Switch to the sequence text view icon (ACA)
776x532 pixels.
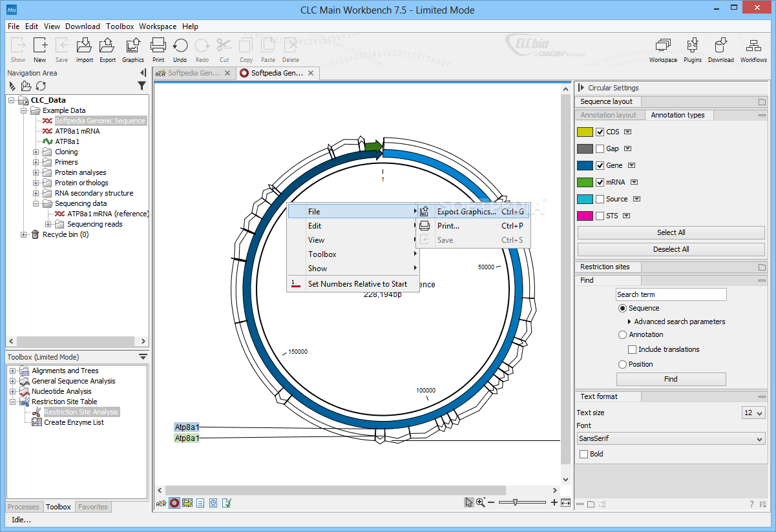(x=161, y=503)
